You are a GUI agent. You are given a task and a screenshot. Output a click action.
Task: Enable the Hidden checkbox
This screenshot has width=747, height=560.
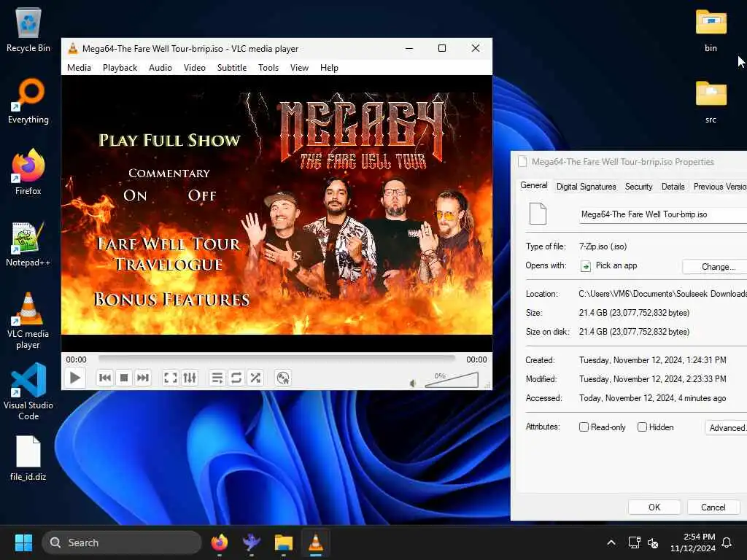point(642,427)
